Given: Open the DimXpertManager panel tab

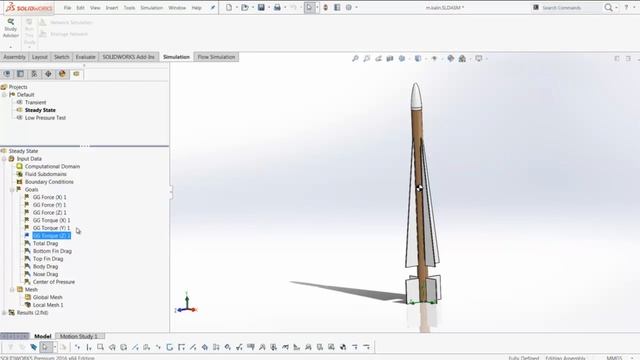Looking at the screenshot, I should click(48, 74).
